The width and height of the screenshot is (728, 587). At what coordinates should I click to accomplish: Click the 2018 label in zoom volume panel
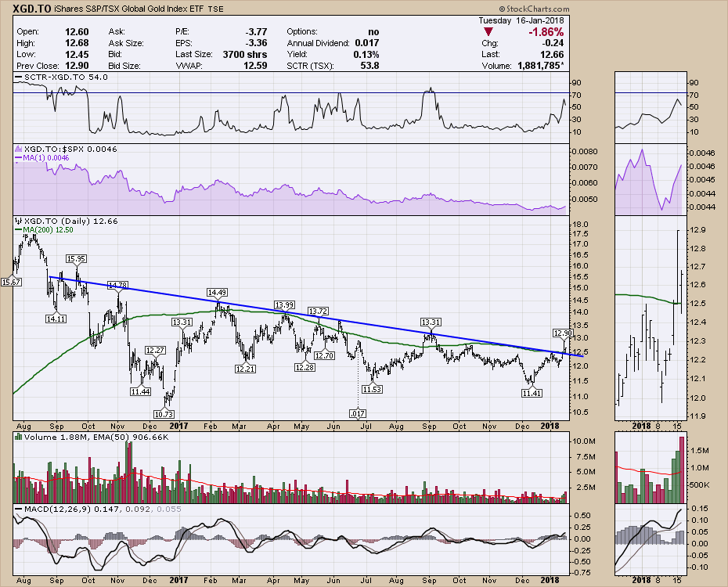tap(641, 580)
